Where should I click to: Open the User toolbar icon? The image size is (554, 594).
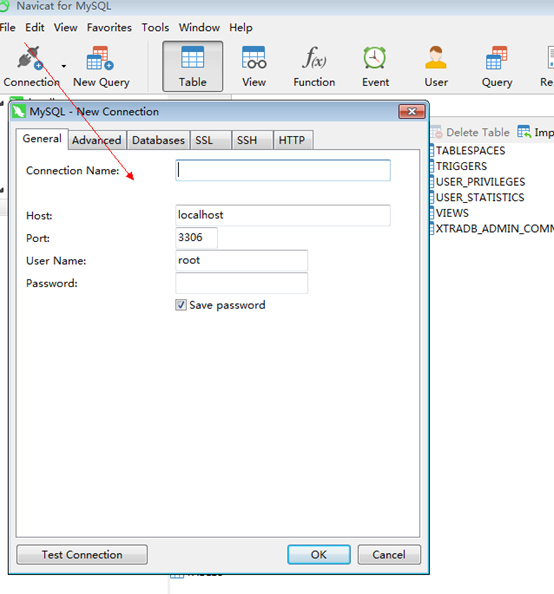click(436, 58)
